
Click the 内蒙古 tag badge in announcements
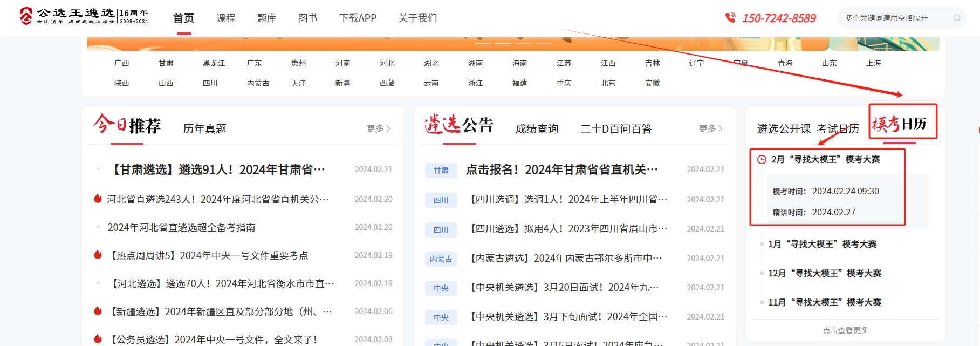[x=441, y=259]
